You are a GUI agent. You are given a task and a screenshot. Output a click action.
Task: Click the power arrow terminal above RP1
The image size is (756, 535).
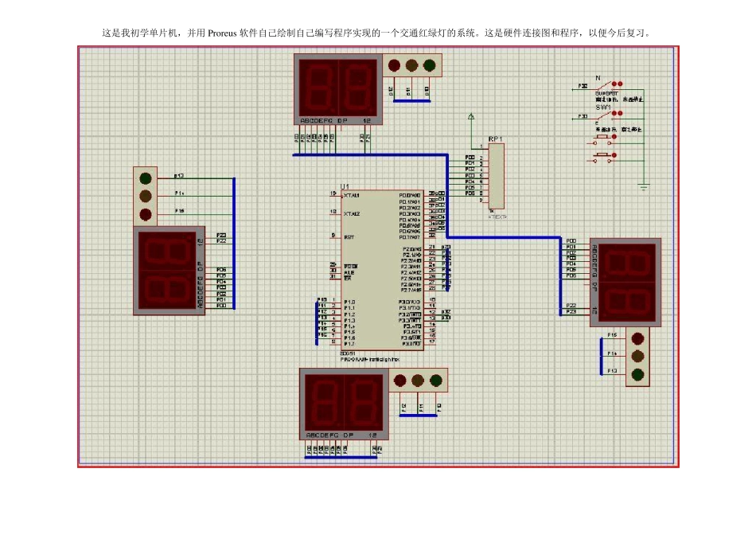471,117
